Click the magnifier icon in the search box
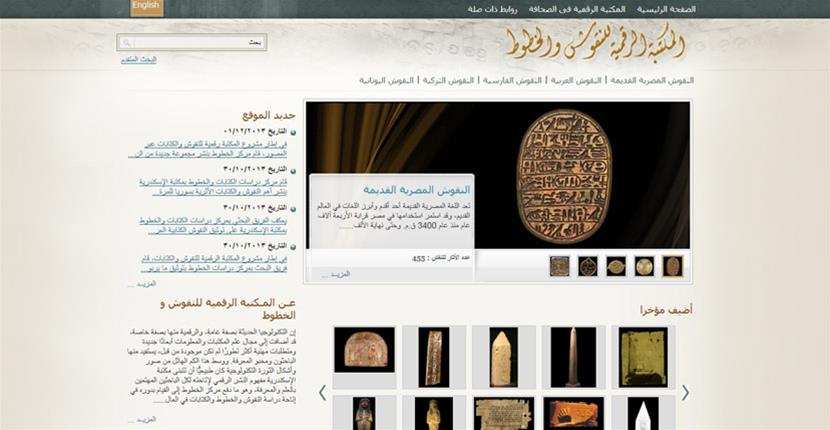 point(126,43)
